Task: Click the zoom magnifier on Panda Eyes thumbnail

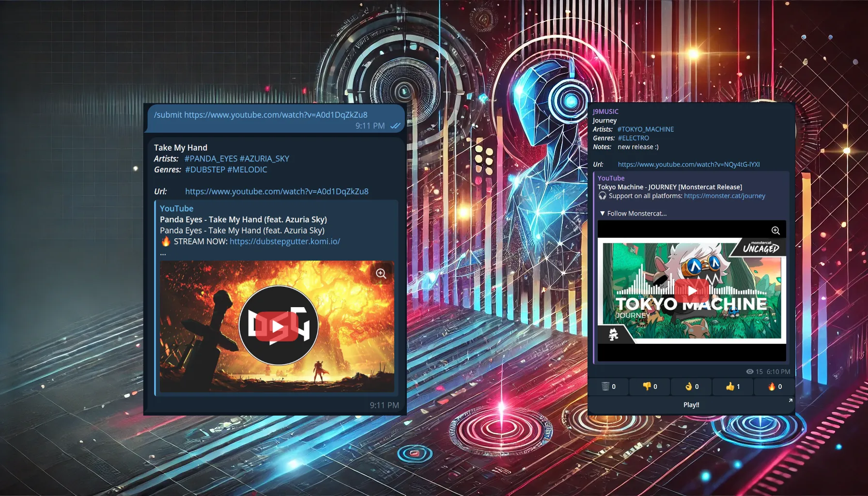Action: pyautogui.click(x=381, y=274)
